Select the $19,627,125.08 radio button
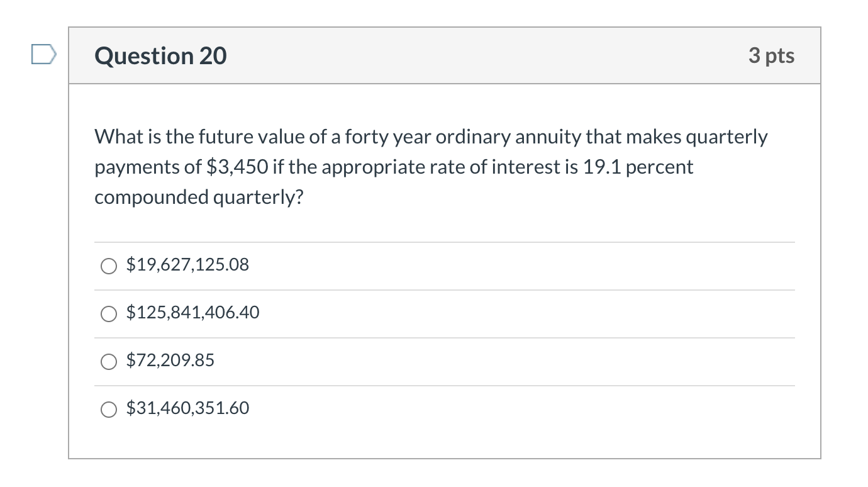This screenshot has width=868, height=487. click(x=109, y=266)
